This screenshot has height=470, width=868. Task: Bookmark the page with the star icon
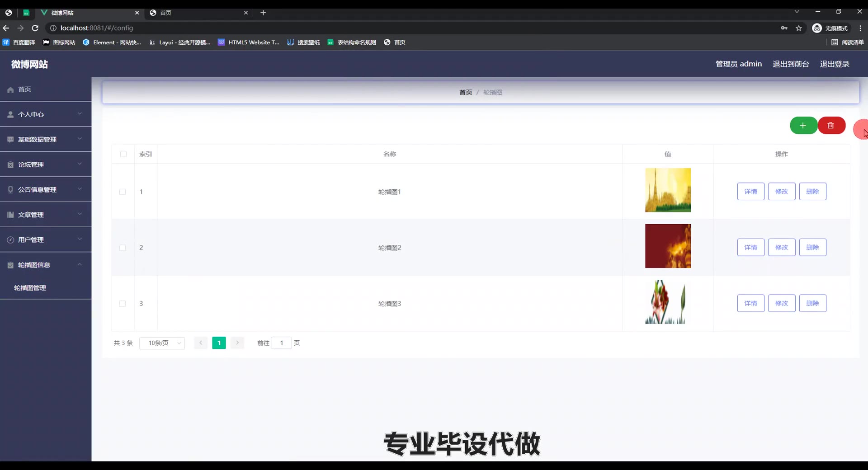[799, 28]
